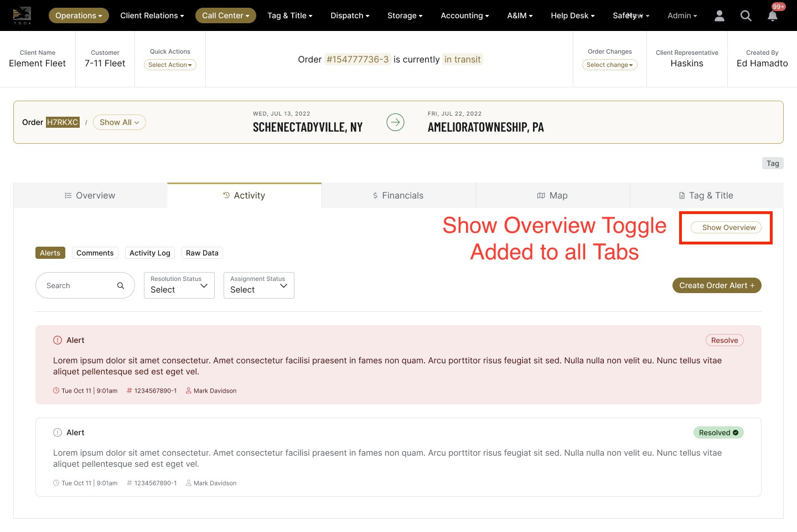The height and width of the screenshot is (532, 797).
Task: Open the Resolution Status select
Action: (x=179, y=285)
